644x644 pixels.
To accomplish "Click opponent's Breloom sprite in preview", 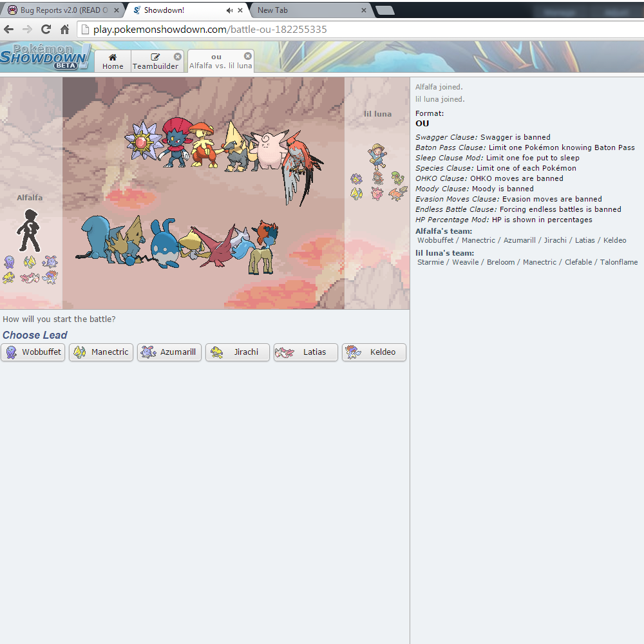I will coord(202,144).
